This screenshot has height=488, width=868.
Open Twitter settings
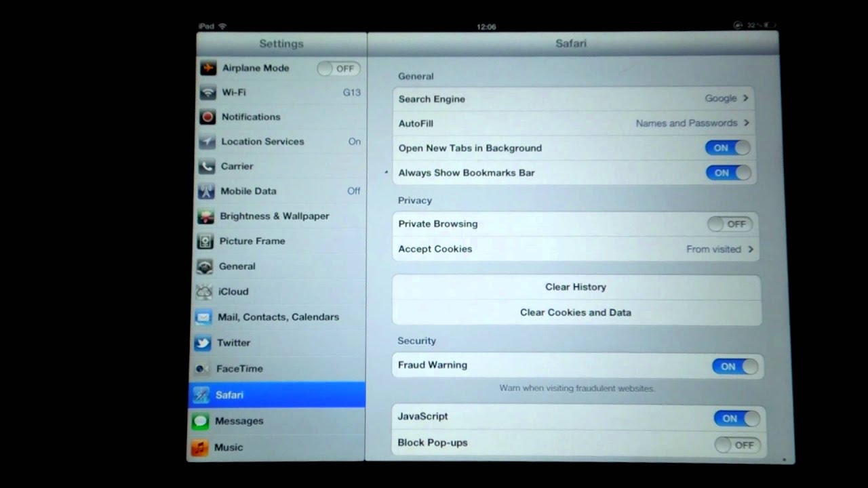click(278, 343)
